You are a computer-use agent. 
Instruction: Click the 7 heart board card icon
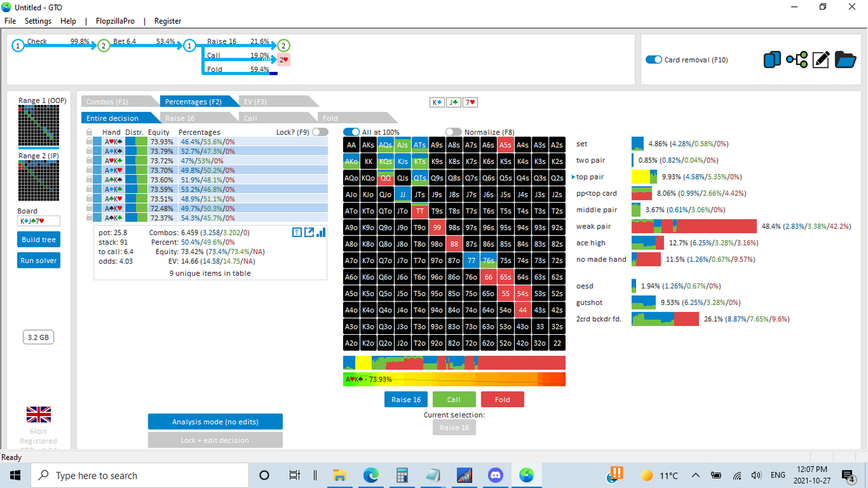(x=469, y=102)
